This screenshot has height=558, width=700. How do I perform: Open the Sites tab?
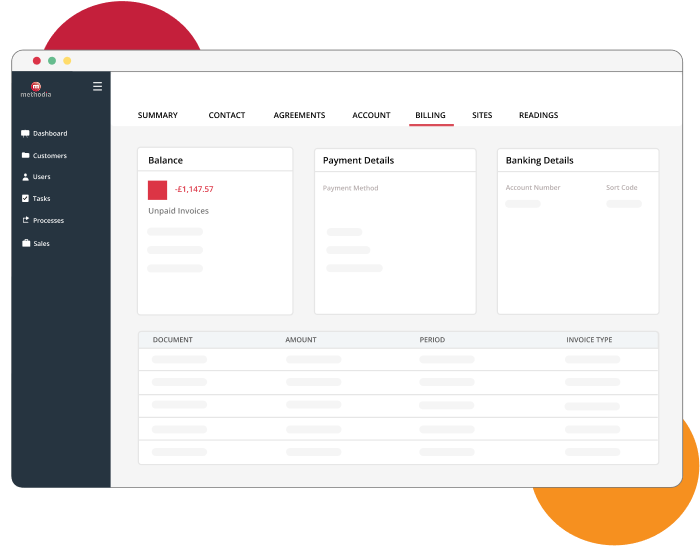pos(482,115)
